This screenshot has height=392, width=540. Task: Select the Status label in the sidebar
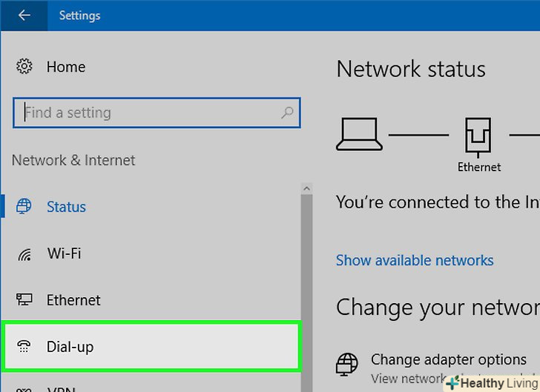coord(67,207)
